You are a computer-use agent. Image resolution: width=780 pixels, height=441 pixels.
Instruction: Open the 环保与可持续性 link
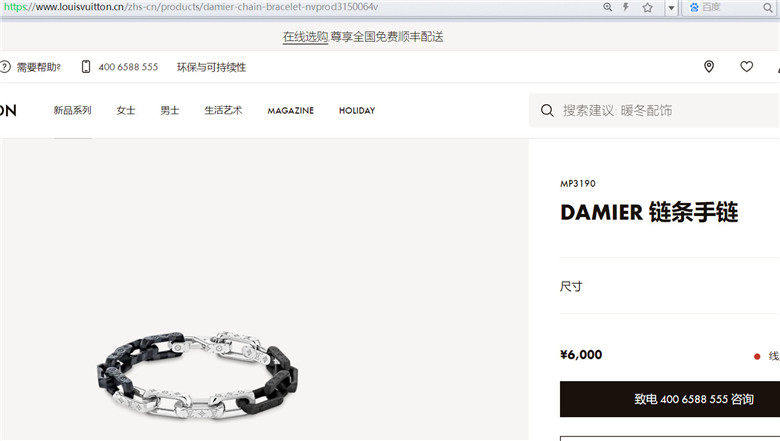tap(211, 67)
